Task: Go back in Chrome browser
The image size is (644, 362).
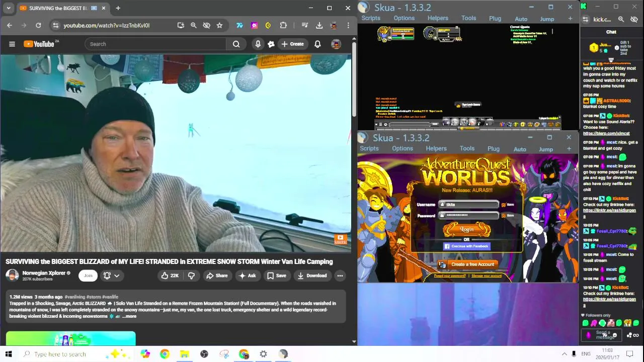Action: click(x=10, y=25)
